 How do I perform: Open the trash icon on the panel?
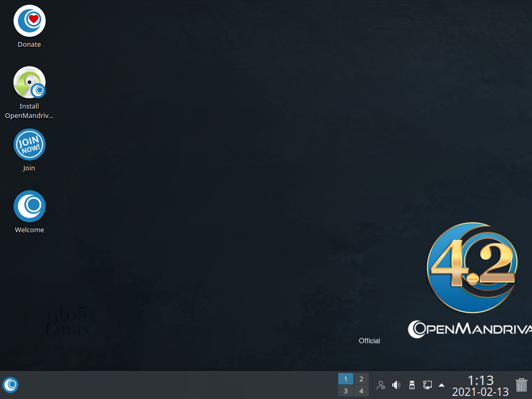click(x=521, y=385)
